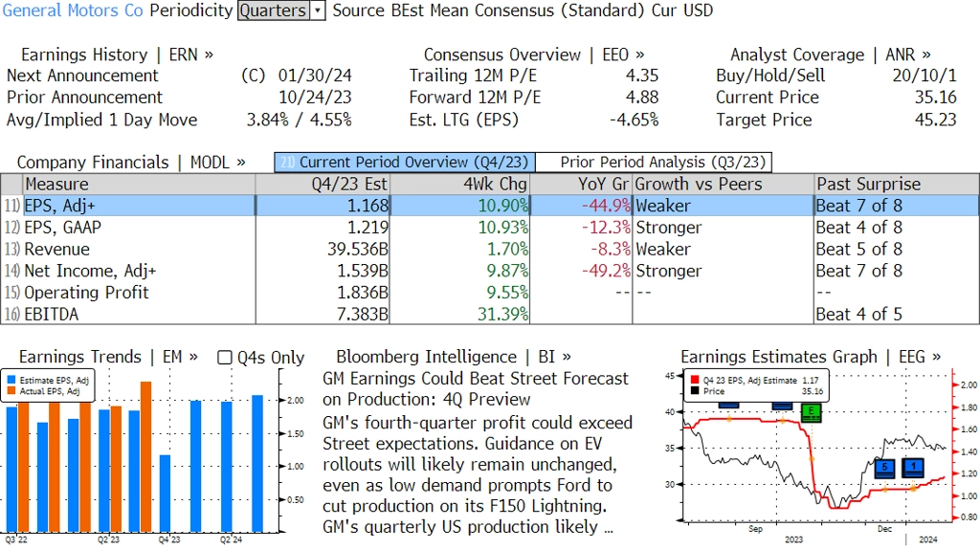Click the blue marker labeled 1 on graph

coord(914,467)
